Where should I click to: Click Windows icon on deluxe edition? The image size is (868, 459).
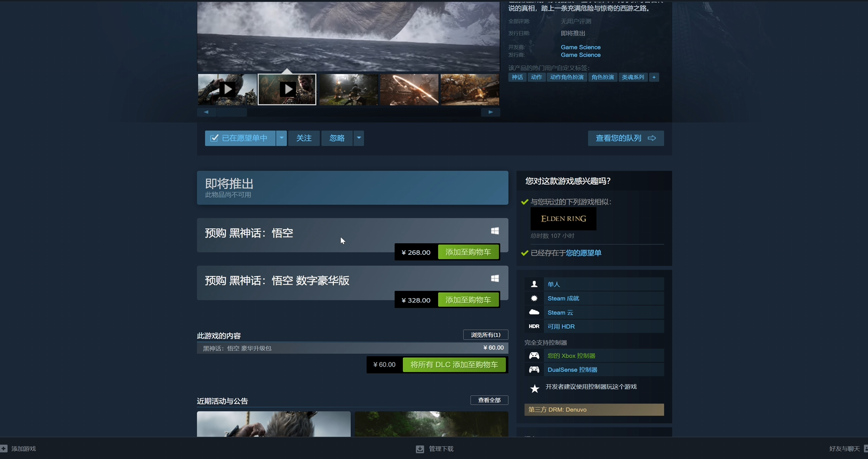point(495,279)
